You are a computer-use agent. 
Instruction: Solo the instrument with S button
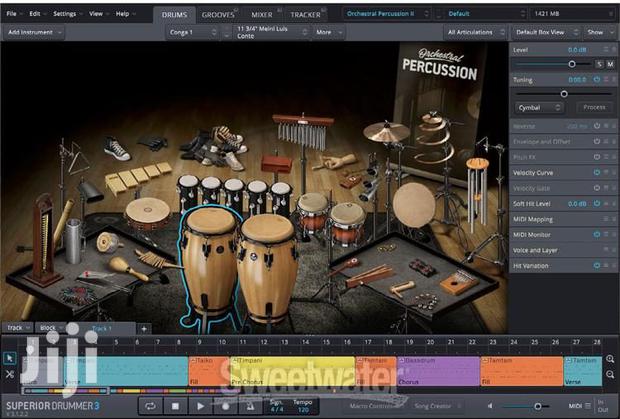tap(599, 64)
